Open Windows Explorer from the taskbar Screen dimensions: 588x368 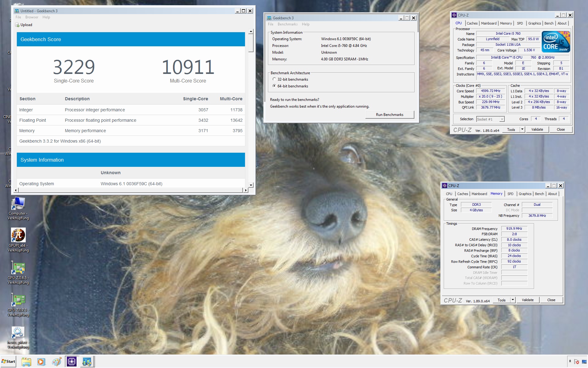(x=26, y=362)
